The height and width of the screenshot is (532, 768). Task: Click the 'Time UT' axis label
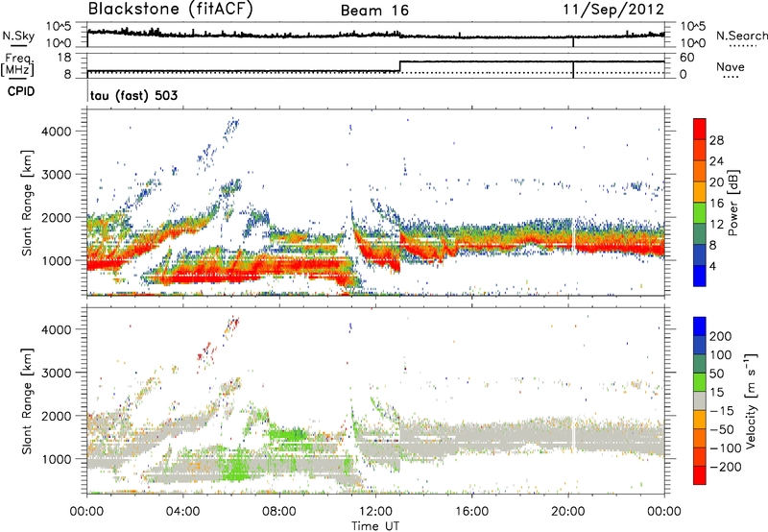(x=375, y=526)
